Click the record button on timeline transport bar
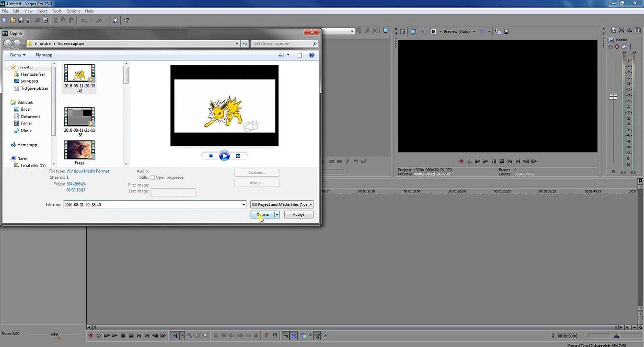Image resolution: width=644 pixels, height=347 pixels. [x=90, y=335]
